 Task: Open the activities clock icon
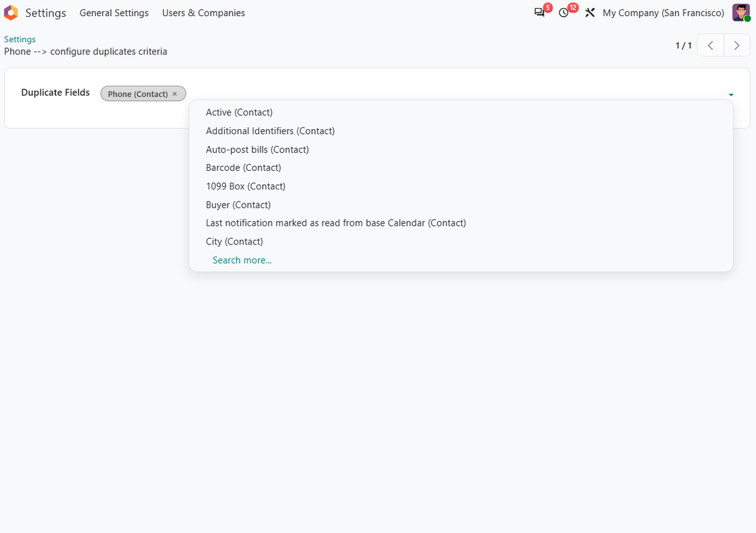(x=563, y=13)
